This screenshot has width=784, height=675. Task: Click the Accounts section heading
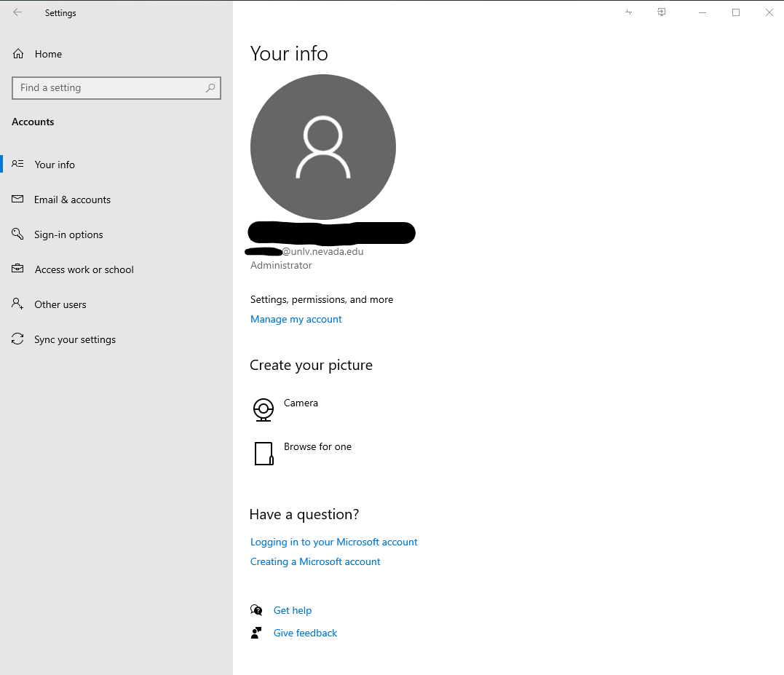33,122
